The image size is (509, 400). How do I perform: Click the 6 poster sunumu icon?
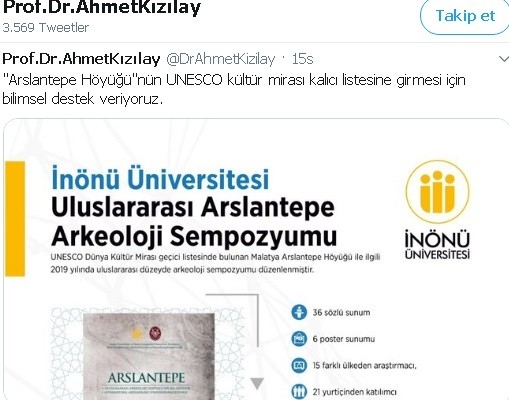[299, 339]
